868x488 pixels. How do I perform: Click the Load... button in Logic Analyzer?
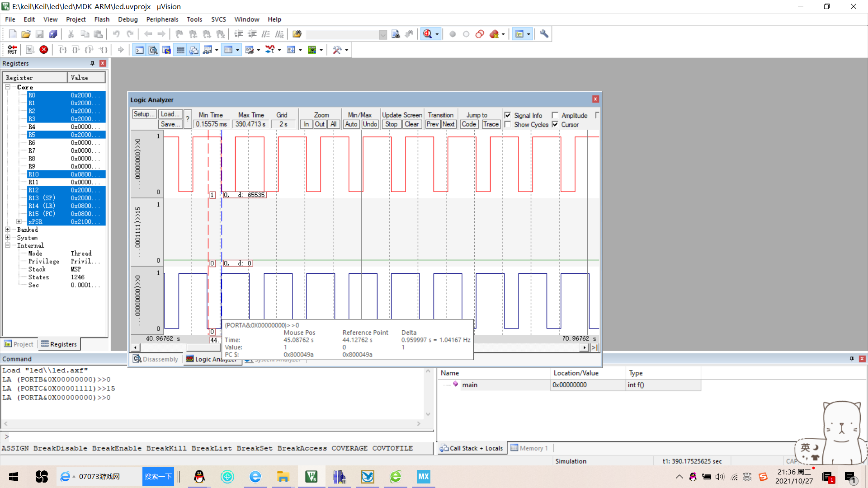coord(170,114)
